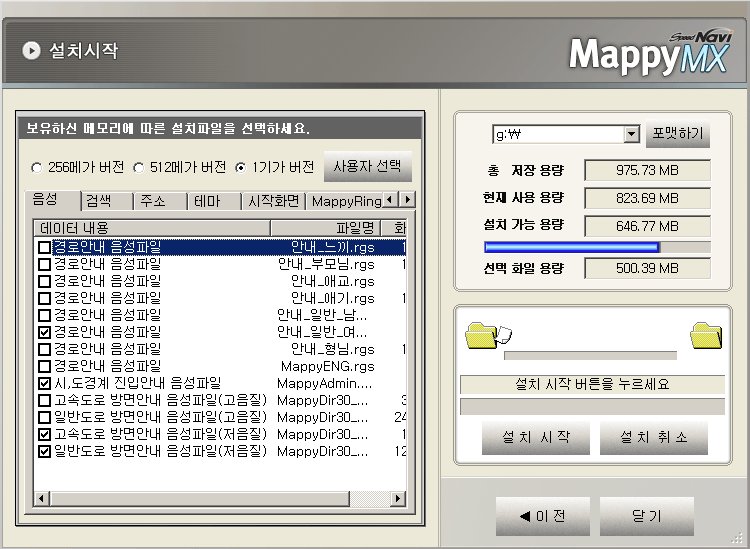Check the 안내_애기.rgs voice file checkbox
Screen dimensions: 750x549
[x=44, y=298]
